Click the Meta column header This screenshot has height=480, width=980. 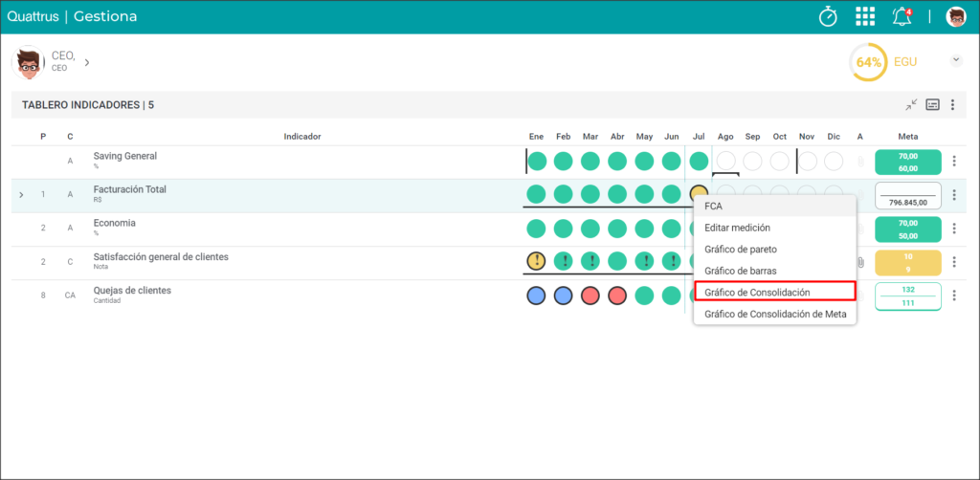tap(908, 136)
